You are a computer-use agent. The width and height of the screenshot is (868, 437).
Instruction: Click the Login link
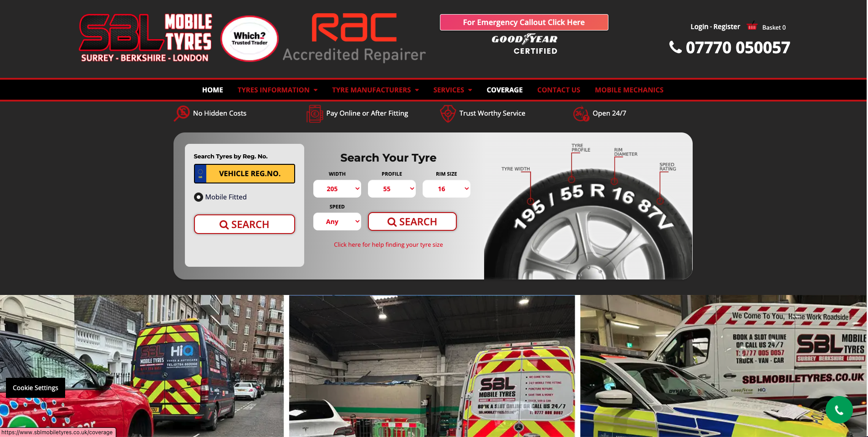click(x=700, y=27)
